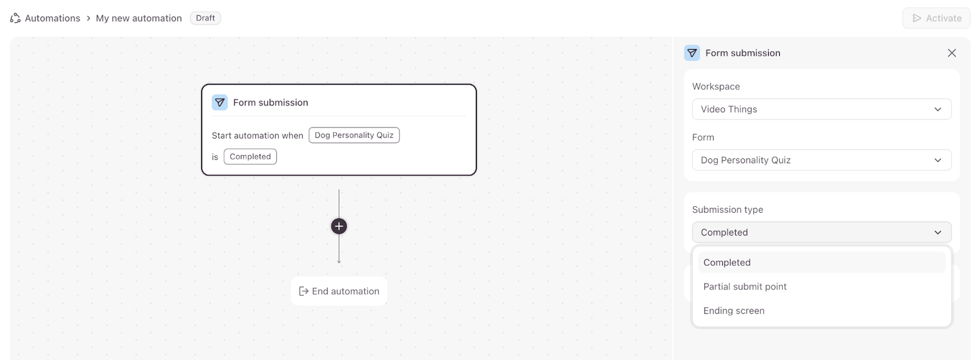Click the End automation exit icon
The height and width of the screenshot is (360, 980).
coord(303,291)
